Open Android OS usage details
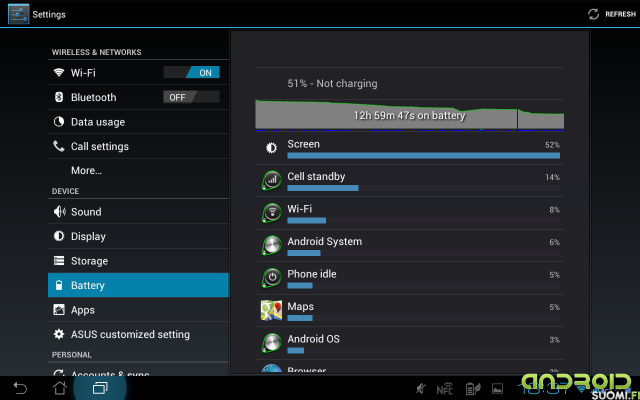 pos(410,343)
